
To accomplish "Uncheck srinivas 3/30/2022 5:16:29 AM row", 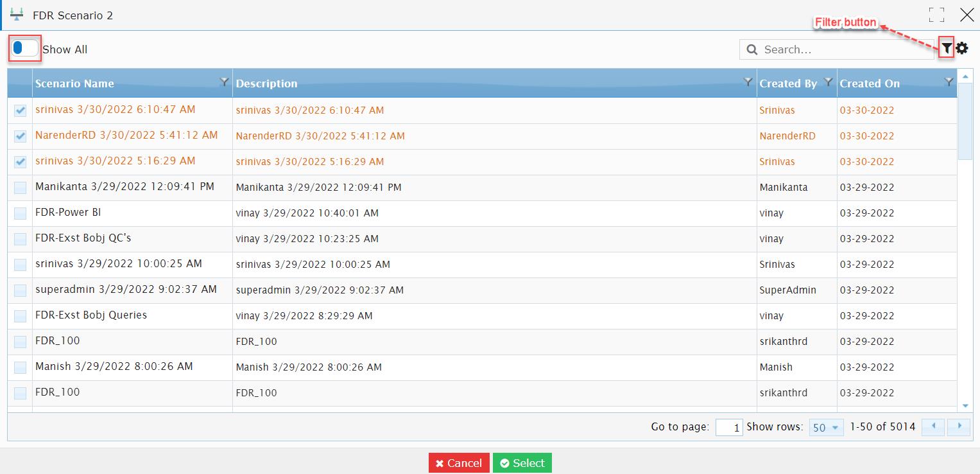I will 21,162.
